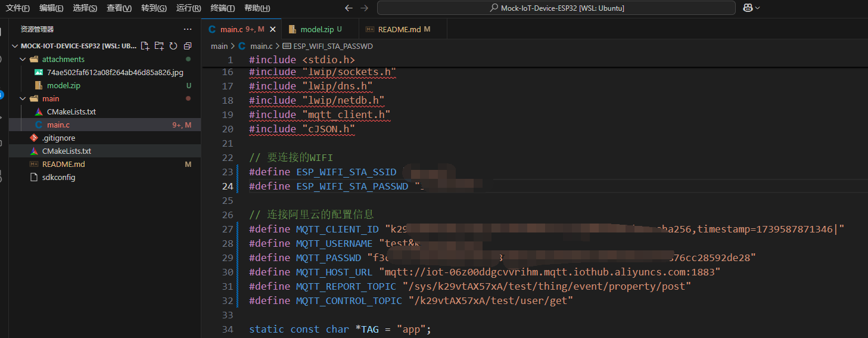Click the New Folder icon in explorer

(x=159, y=46)
